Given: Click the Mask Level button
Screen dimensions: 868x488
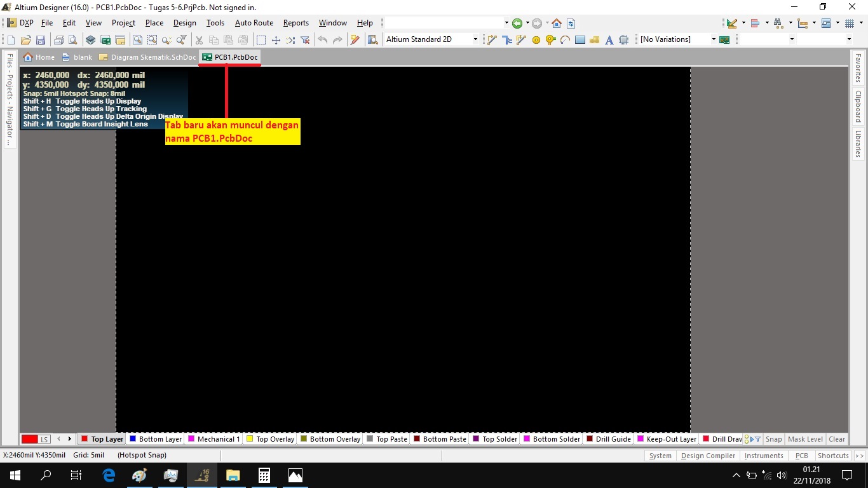Looking at the screenshot, I should [x=805, y=439].
